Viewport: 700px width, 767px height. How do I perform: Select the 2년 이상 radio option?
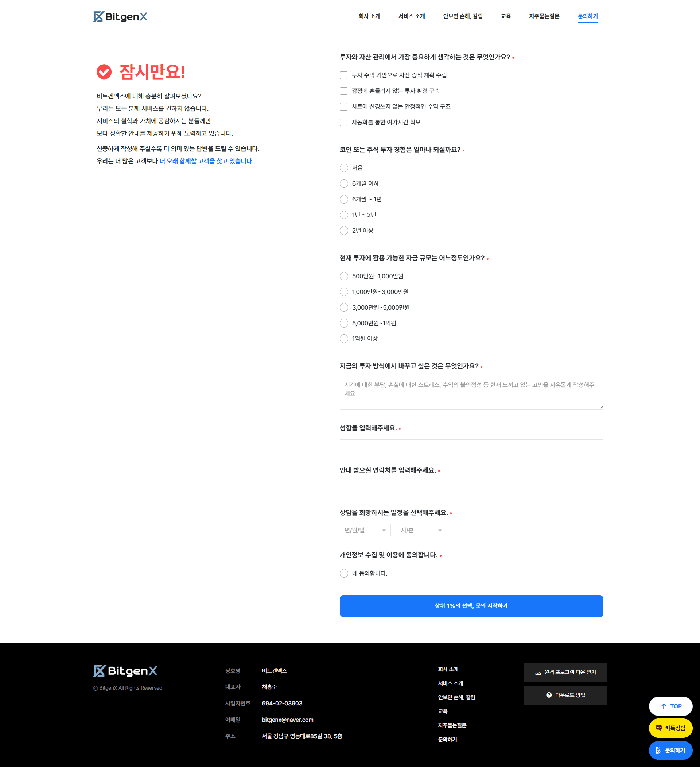[x=344, y=231]
